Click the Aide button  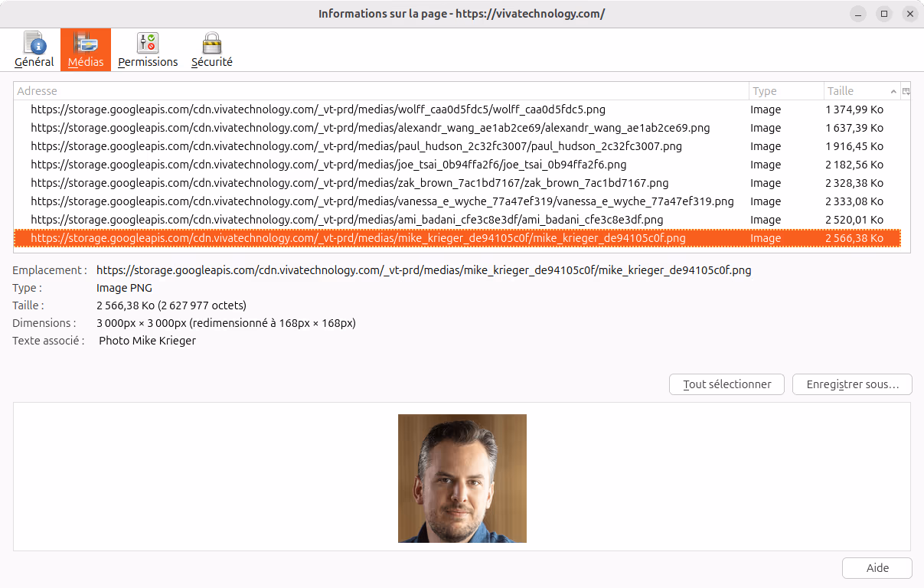(x=877, y=568)
